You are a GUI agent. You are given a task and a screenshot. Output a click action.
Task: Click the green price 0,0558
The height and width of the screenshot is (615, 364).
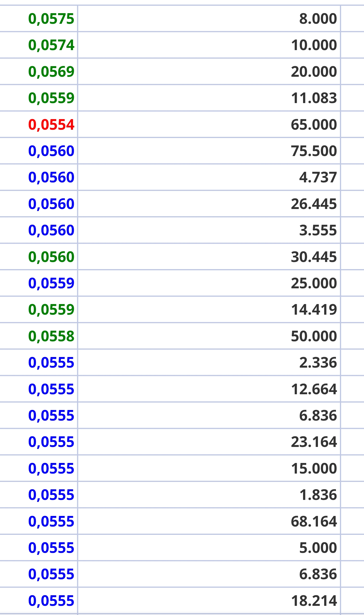click(51, 336)
